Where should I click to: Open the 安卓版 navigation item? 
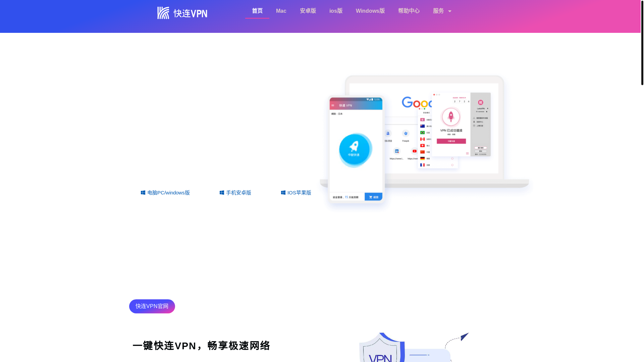click(308, 11)
